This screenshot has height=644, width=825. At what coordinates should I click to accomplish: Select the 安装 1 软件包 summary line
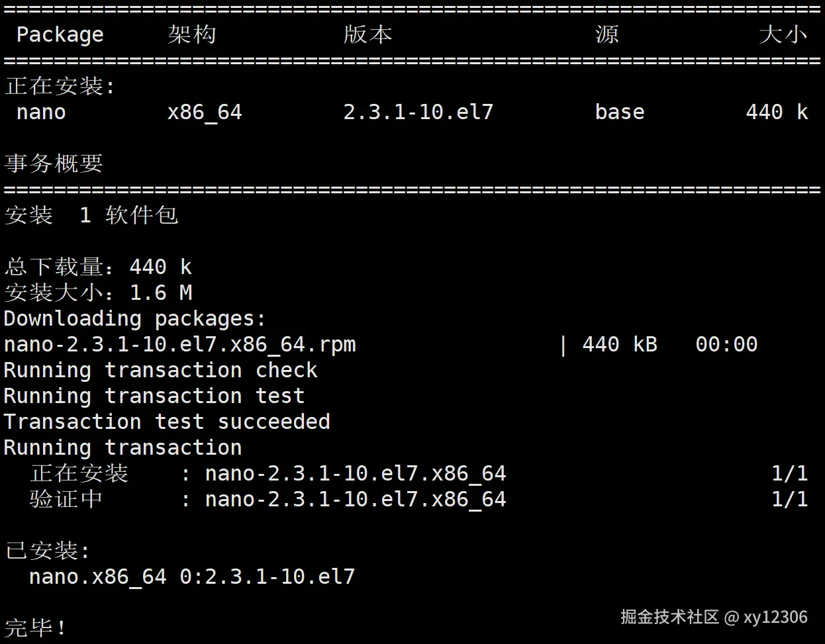[x=91, y=215]
